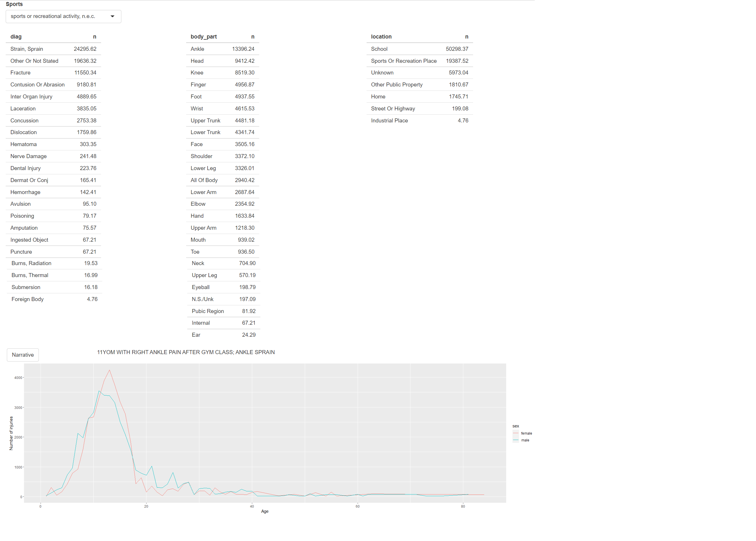The image size is (756, 541).
Task: Click the 'Shoulder' body part cell
Action: click(201, 156)
